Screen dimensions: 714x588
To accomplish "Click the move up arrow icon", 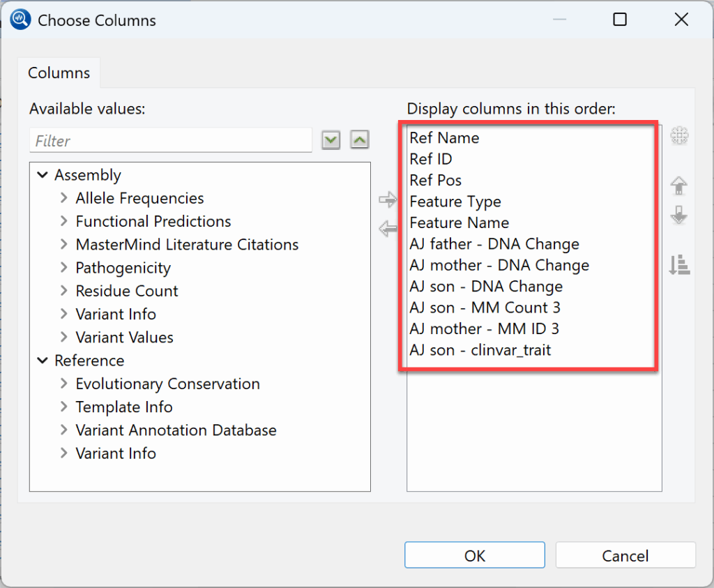I will tap(679, 186).
